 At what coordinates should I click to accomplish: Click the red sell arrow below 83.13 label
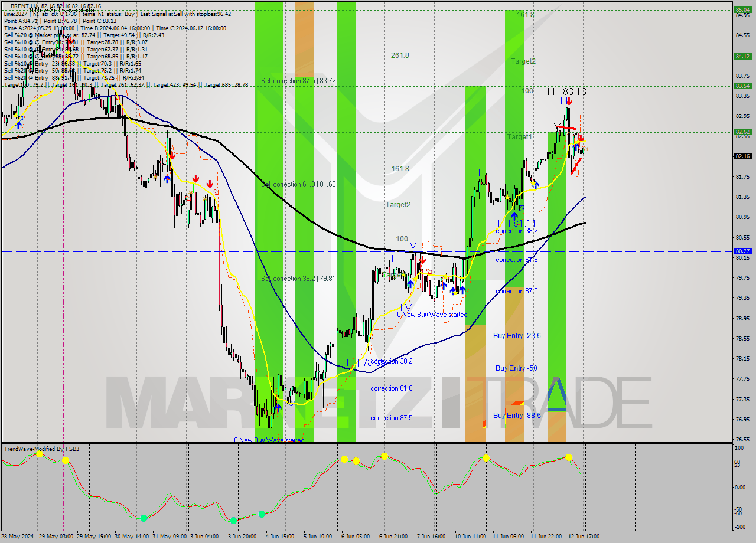point(568,101)
